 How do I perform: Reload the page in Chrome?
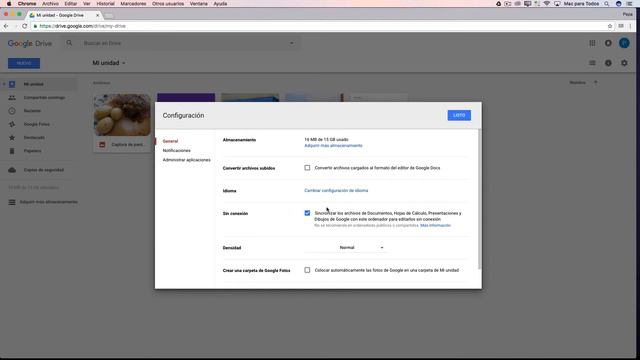point(24,26)
